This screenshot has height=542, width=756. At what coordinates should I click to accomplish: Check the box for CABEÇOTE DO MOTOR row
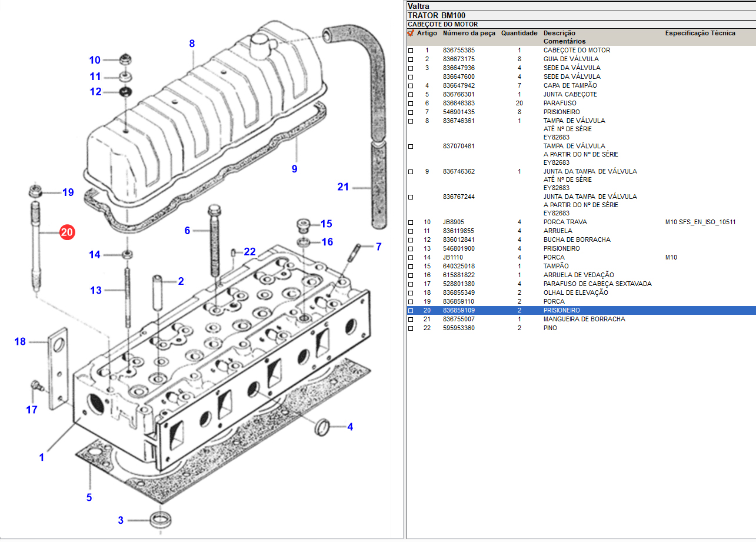pos(411,51)
